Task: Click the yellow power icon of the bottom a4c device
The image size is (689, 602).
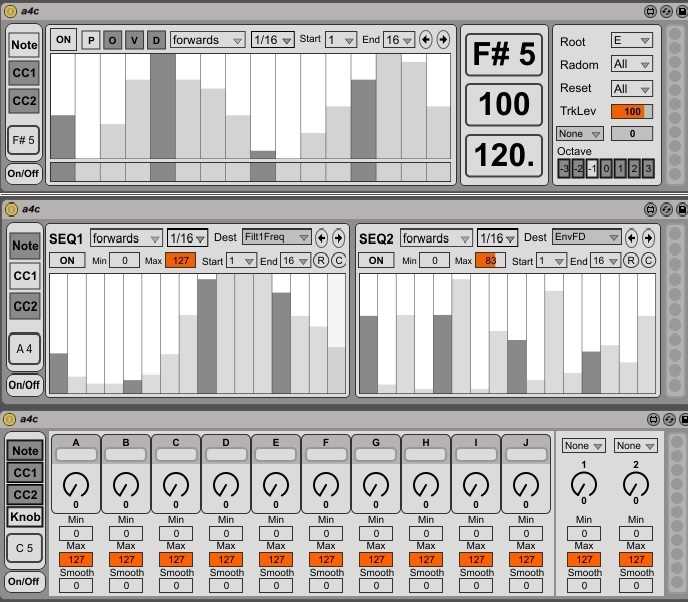Action: [x=11, y=418]
